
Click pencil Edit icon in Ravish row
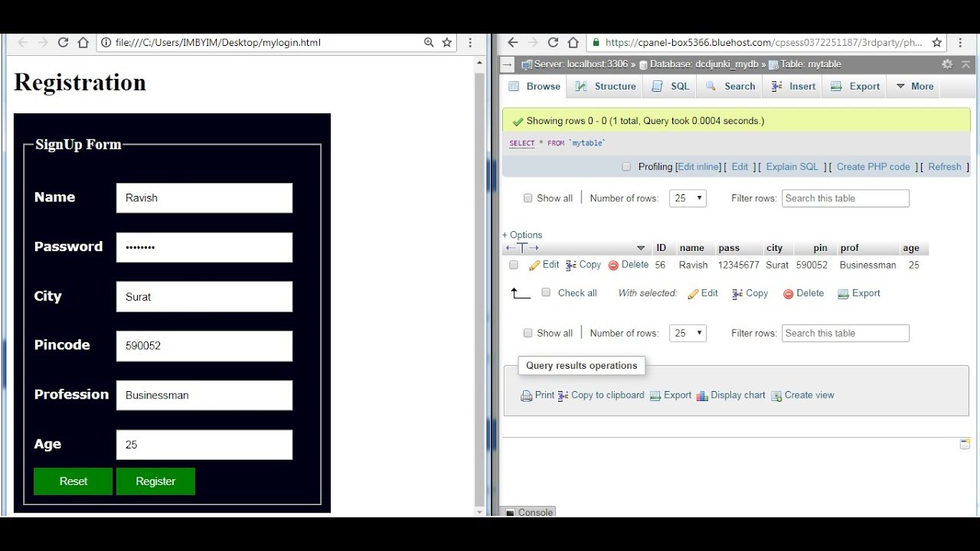pyautogui.click(x=534, y=266)
